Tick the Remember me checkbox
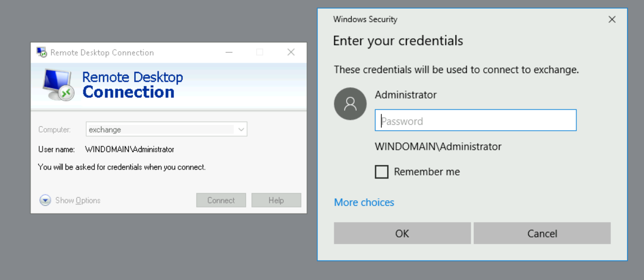 382,172
